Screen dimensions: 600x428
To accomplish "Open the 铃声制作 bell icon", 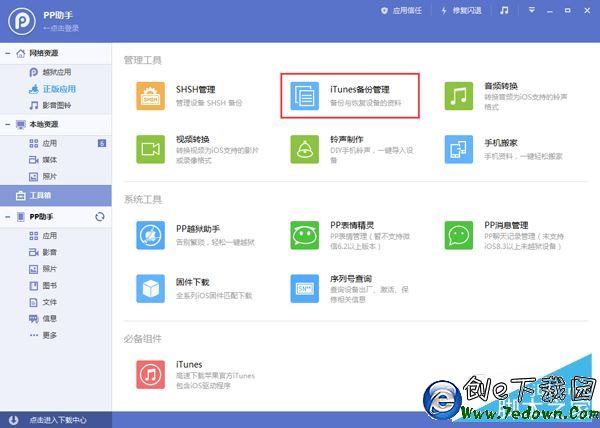I will 305,149.
